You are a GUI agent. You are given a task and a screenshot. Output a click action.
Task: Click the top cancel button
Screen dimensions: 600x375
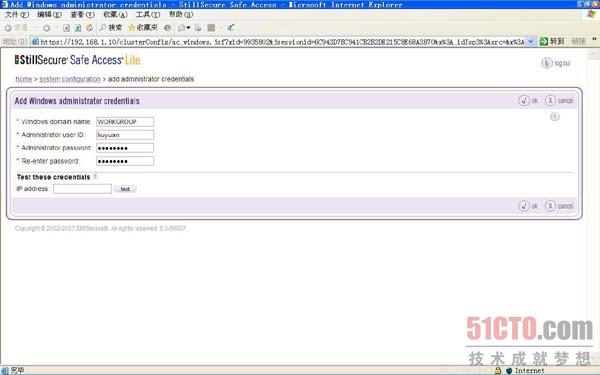(559, 101)
